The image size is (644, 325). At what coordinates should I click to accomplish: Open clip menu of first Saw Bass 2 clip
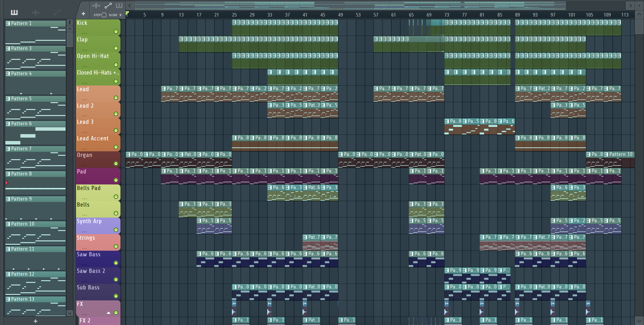pos(447,270)
